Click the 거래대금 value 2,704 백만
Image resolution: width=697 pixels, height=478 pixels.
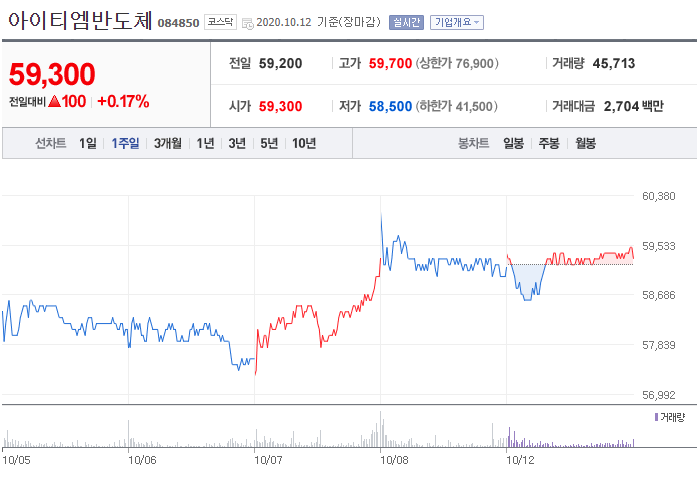pos(633,106)
